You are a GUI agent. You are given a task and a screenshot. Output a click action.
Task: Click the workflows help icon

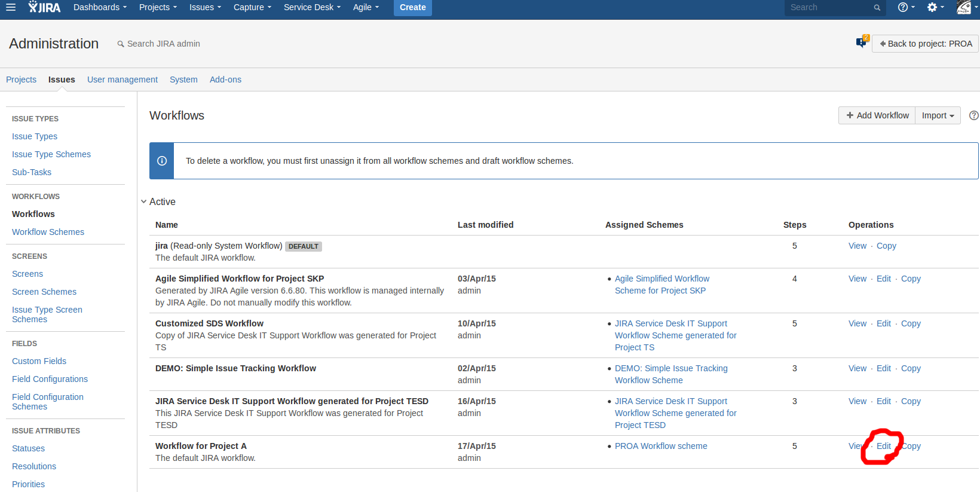click(973, 115)
